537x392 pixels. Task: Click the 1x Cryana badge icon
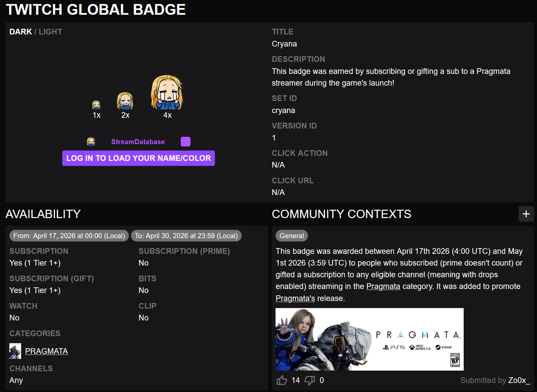coord(96,105)
